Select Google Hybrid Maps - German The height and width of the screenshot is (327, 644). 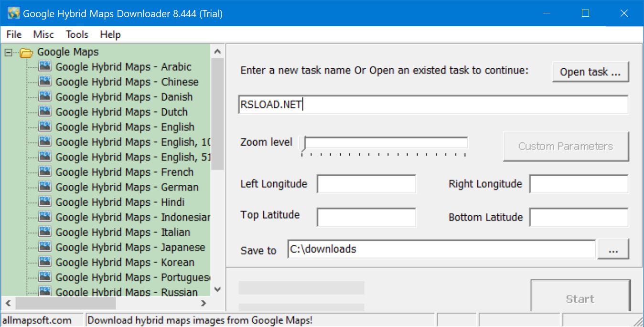(x=127, y=187)
